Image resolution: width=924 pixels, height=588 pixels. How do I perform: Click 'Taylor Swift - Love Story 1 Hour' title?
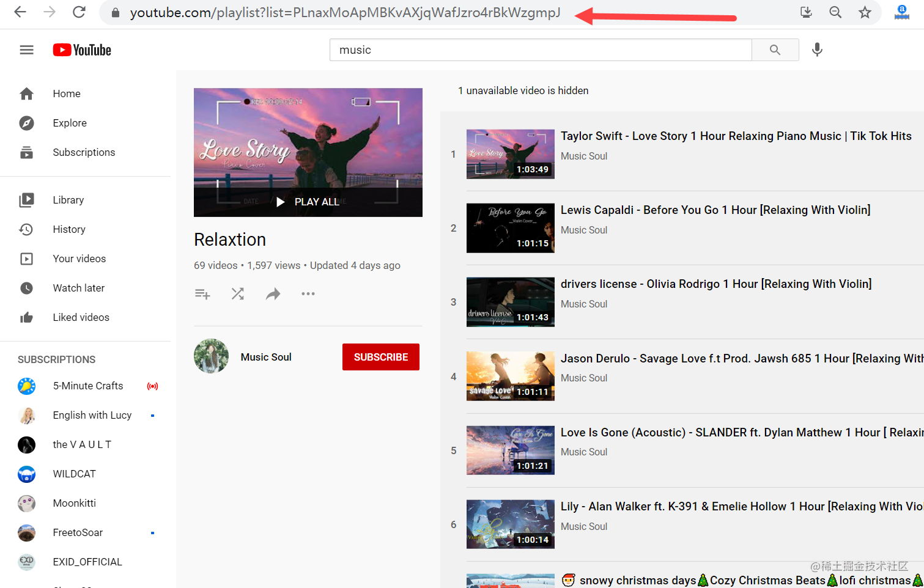[x=736, y=136]
